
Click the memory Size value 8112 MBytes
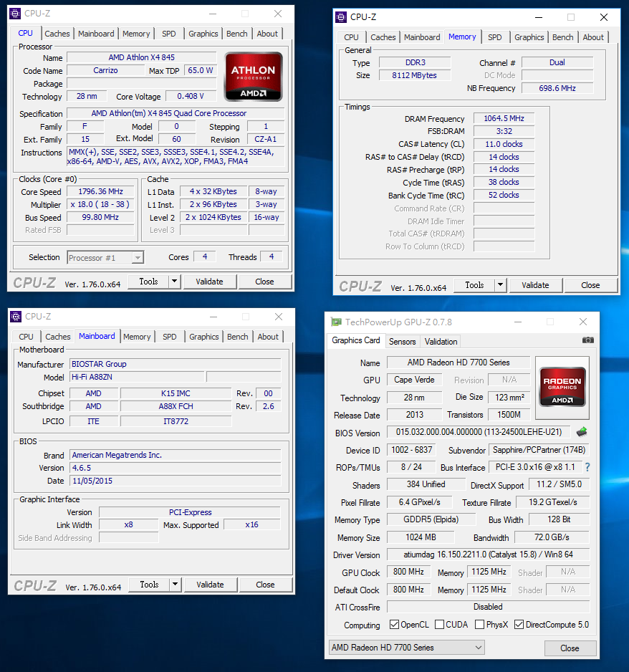tap(414, 75)
